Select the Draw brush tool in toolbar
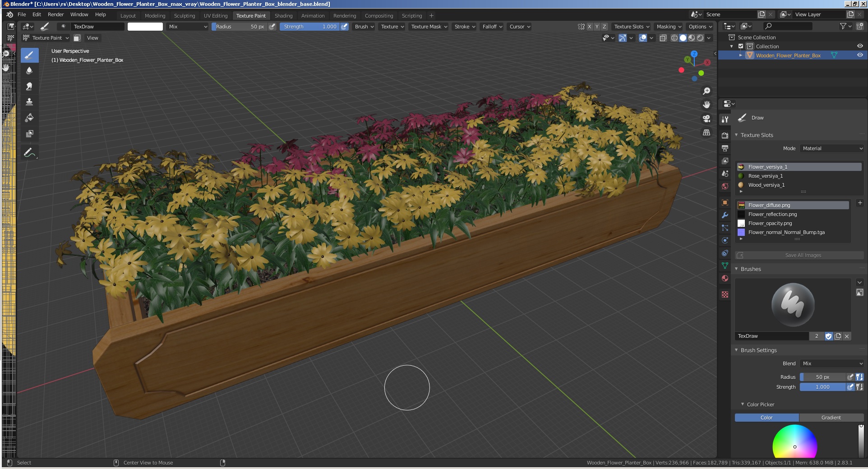The height and width of the screenshot is (469, 868). 29,55
